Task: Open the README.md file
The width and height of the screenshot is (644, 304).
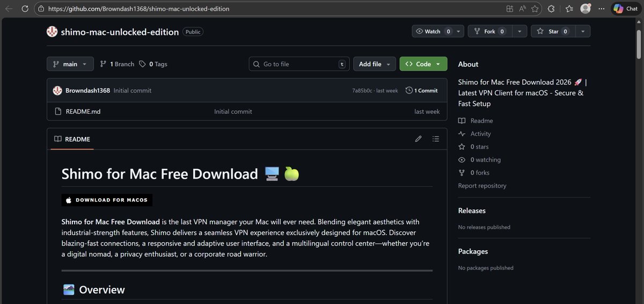Action: click(x=83, y=112)
